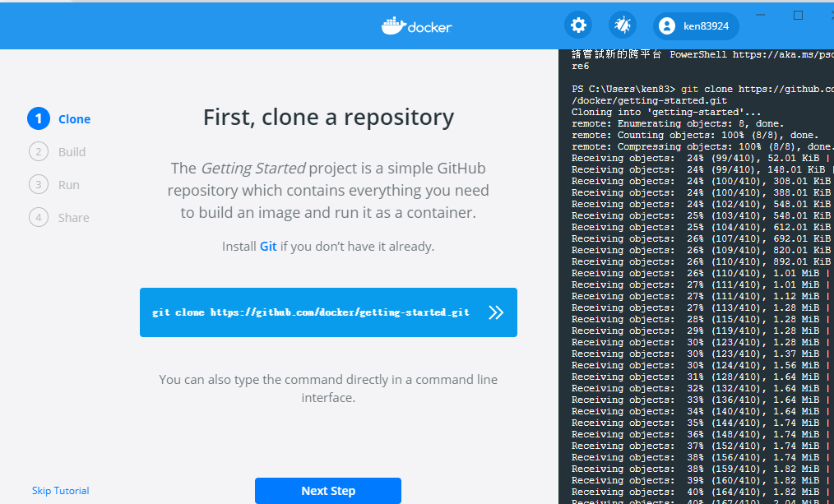Select step 4 Share
834x504 pixels.
pyautogui.click(x=59, y=218)
